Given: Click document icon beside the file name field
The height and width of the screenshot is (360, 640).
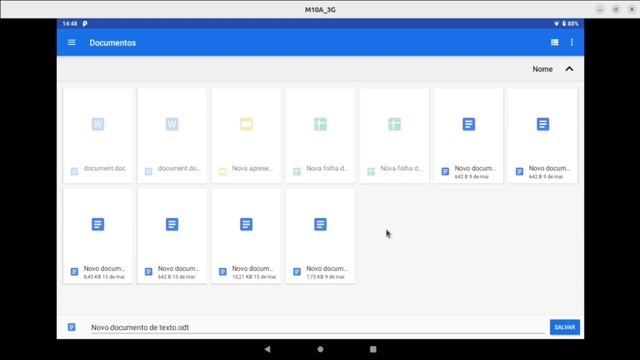Looking at the screenshot, I should pos(71,327).
